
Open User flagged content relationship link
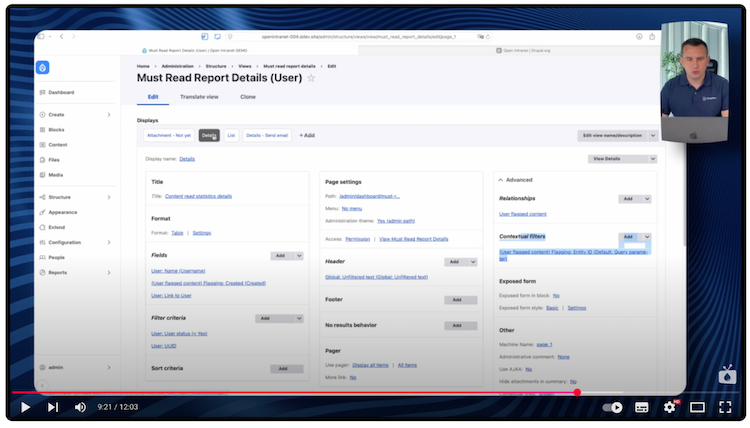(523, 214)
